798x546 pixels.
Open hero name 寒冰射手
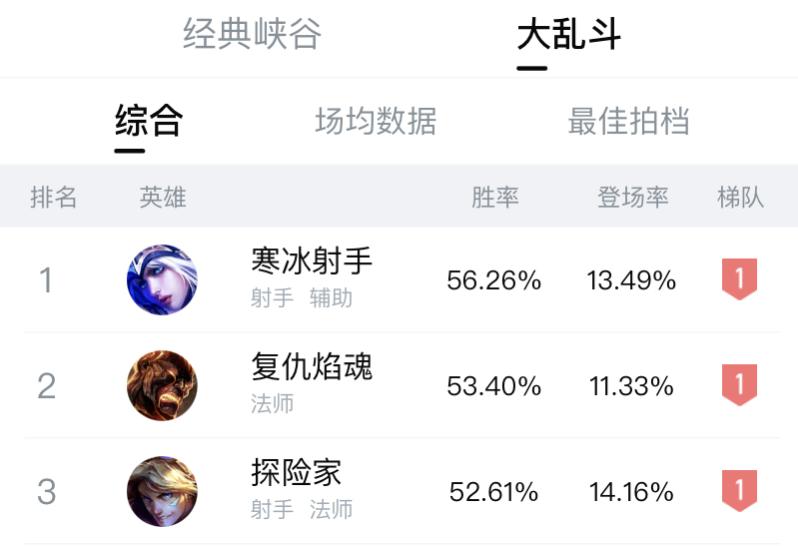click(x=312, y=262)
